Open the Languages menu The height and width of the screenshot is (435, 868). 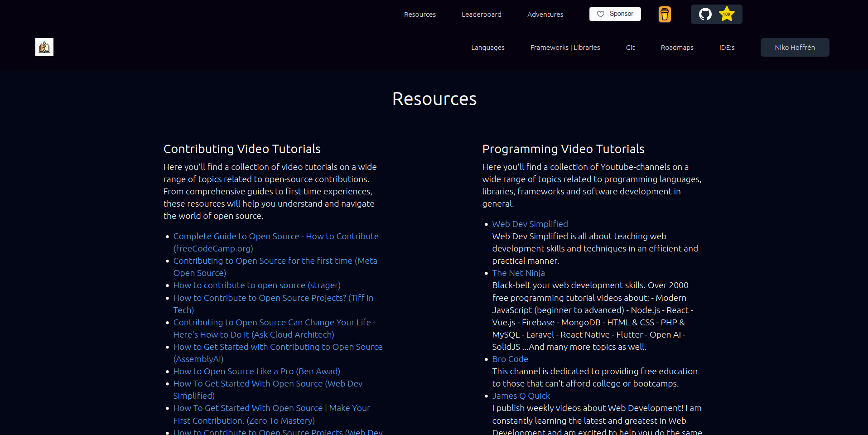[x=488, y=48]
